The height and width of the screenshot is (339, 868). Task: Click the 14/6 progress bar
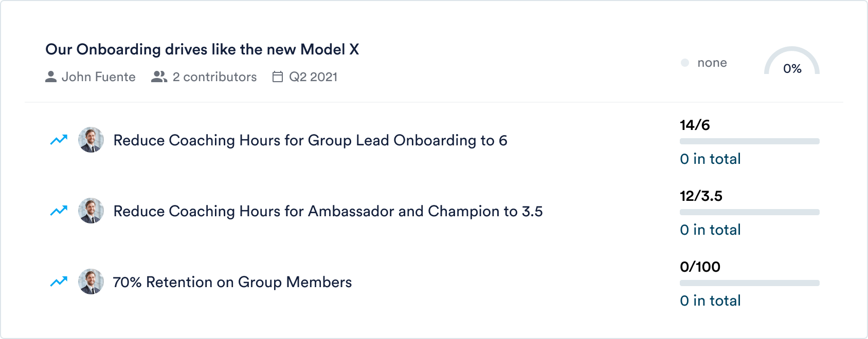click(749, 141)
